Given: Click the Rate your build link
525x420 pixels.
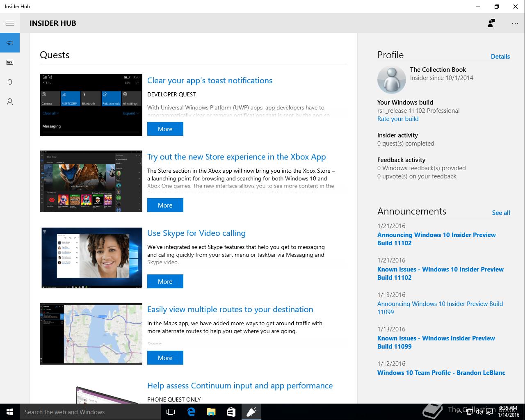Looking at the screenshot, I should 398,119.
